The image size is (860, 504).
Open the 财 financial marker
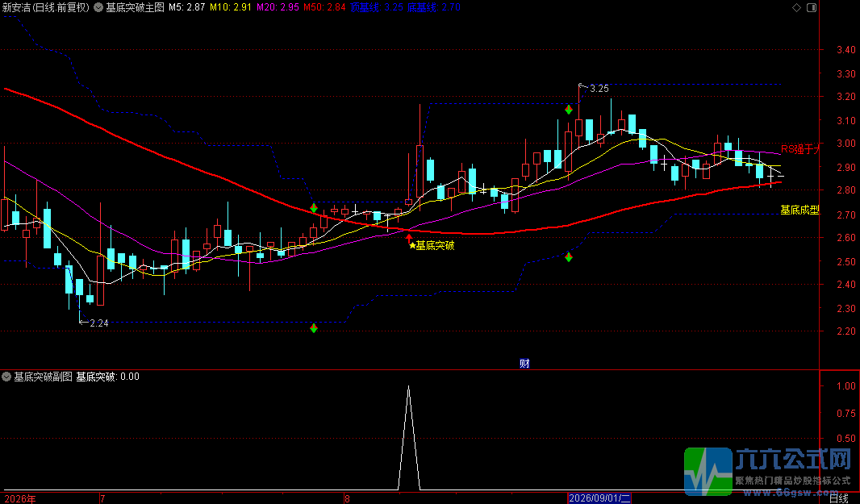point(525,363)
